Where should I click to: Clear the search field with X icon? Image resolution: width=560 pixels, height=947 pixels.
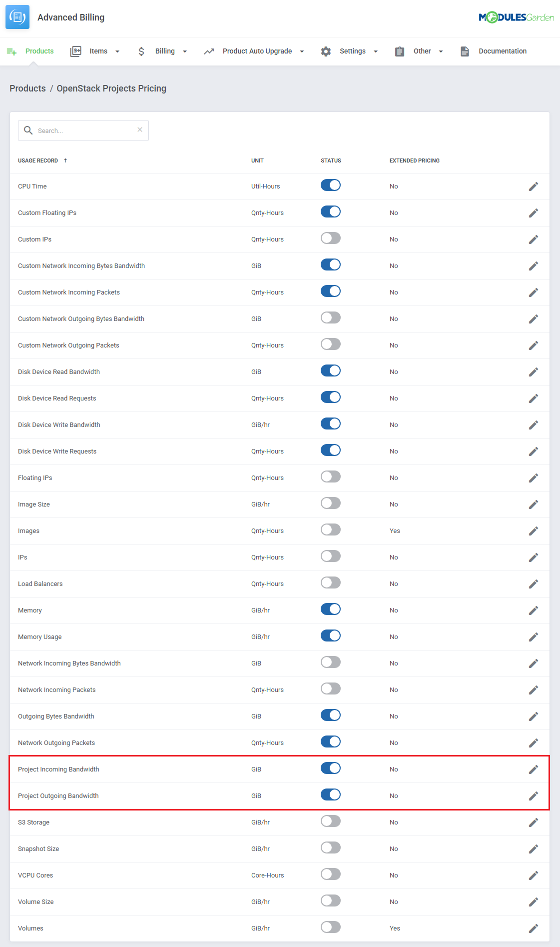pos(140,129)
